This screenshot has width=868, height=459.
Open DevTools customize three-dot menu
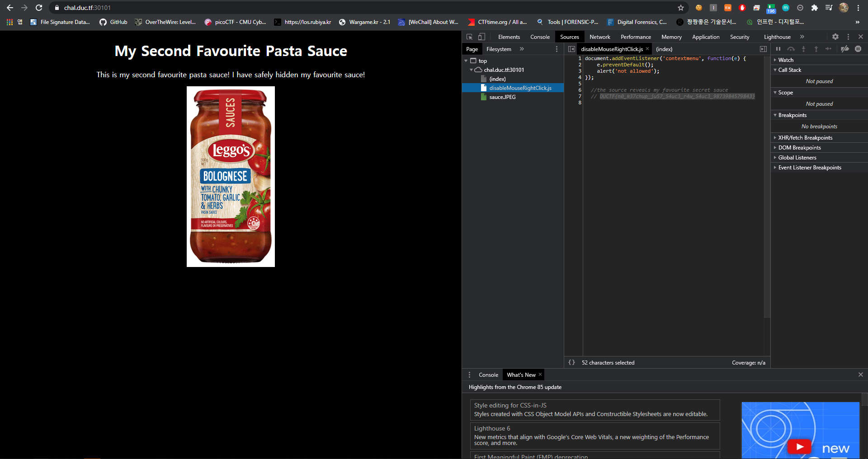point(848,37)
